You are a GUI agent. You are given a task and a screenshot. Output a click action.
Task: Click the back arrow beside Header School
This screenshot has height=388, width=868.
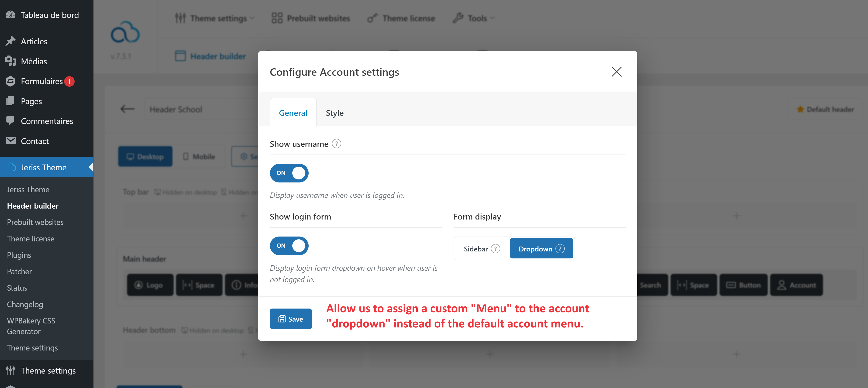(x=127, y=109)
